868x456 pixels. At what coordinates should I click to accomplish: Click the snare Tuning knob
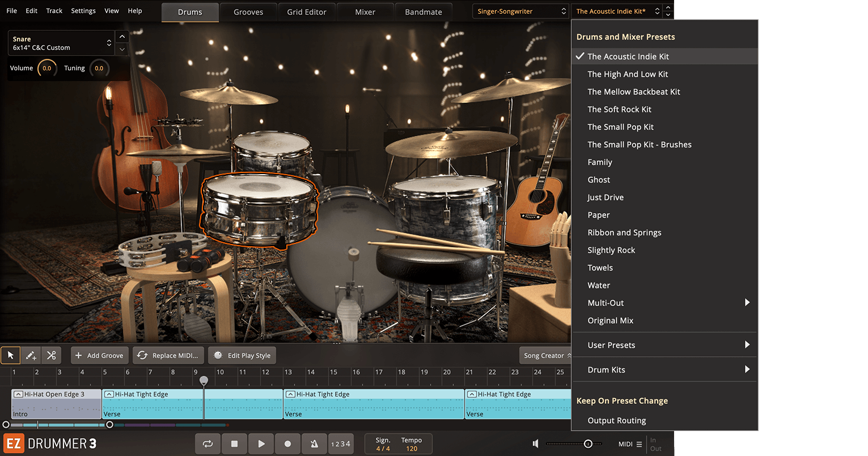pyautogui.click(x=99, y=69)
